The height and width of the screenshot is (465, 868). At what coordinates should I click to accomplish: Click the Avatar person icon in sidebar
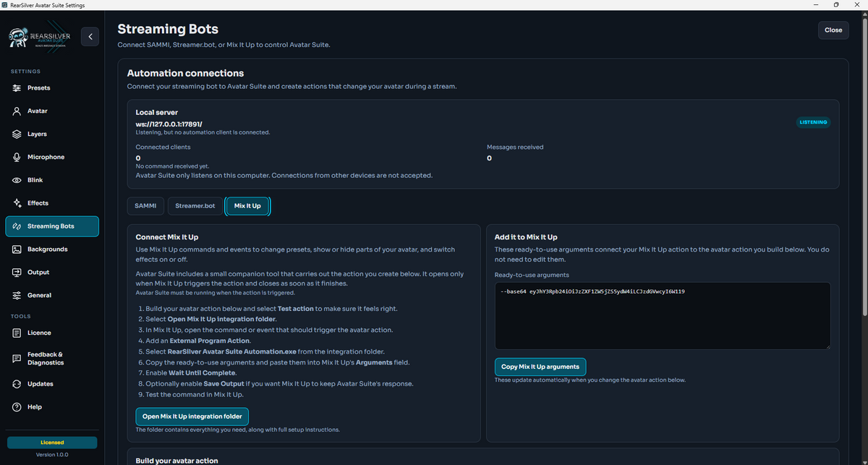17,111
